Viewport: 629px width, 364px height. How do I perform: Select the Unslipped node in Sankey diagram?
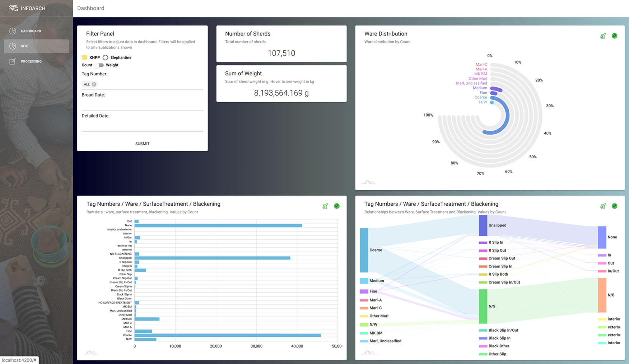[483, 225]
